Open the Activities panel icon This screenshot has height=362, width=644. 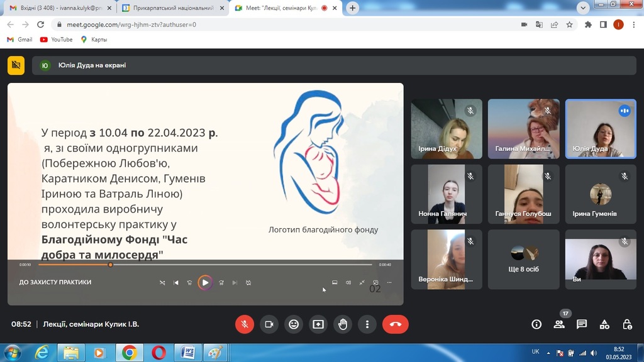click(x=604, y=324)
